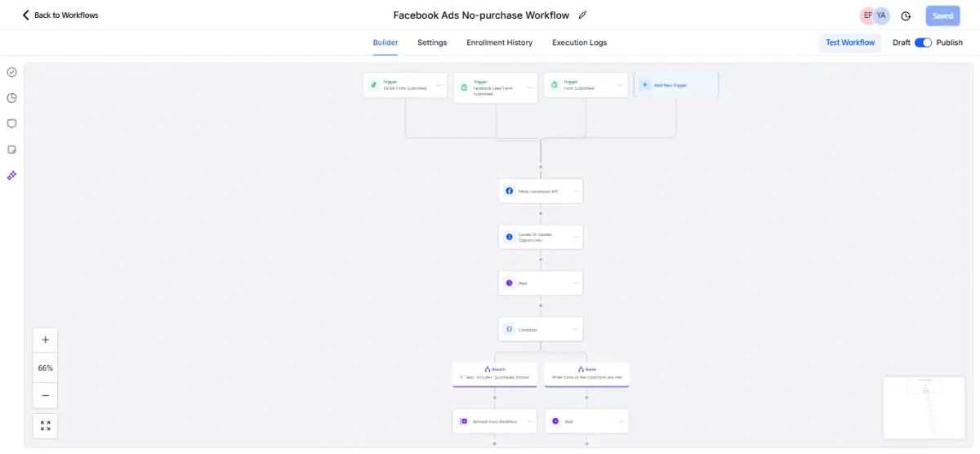The image size is (980, 454).
Task: Go to the Execution Logs tab
Action: coord(579,42)
